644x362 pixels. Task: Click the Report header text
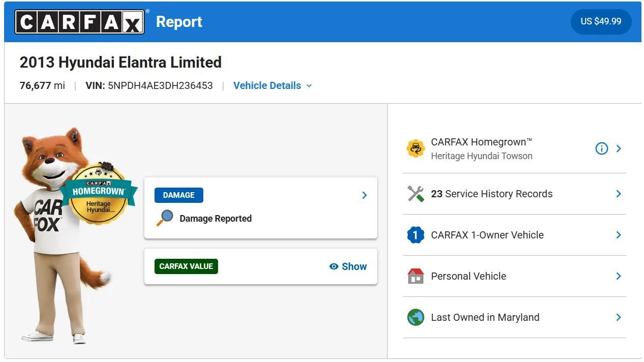(179, 22)
